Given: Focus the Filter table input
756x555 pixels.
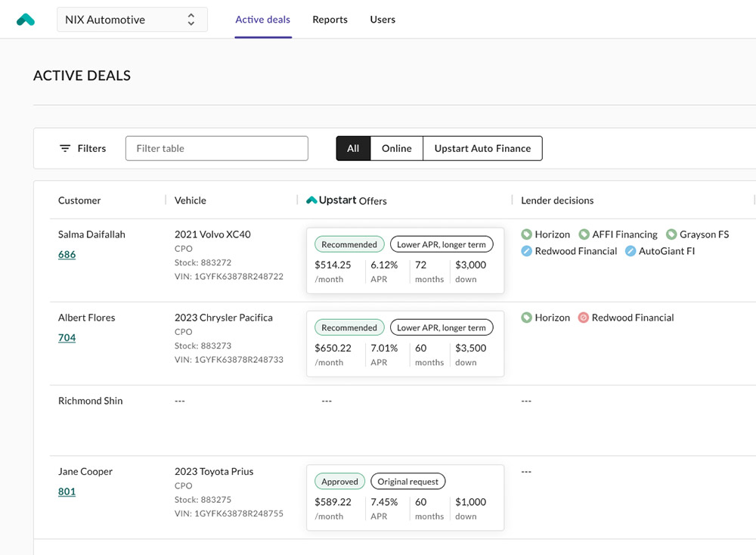Looking at the screenshot, I should (216, 148).
